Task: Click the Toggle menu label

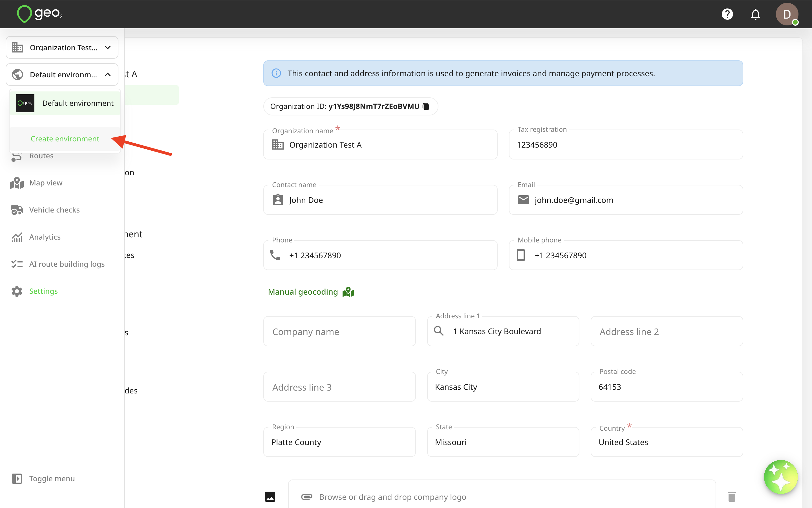Action: (x=52, y=478)
